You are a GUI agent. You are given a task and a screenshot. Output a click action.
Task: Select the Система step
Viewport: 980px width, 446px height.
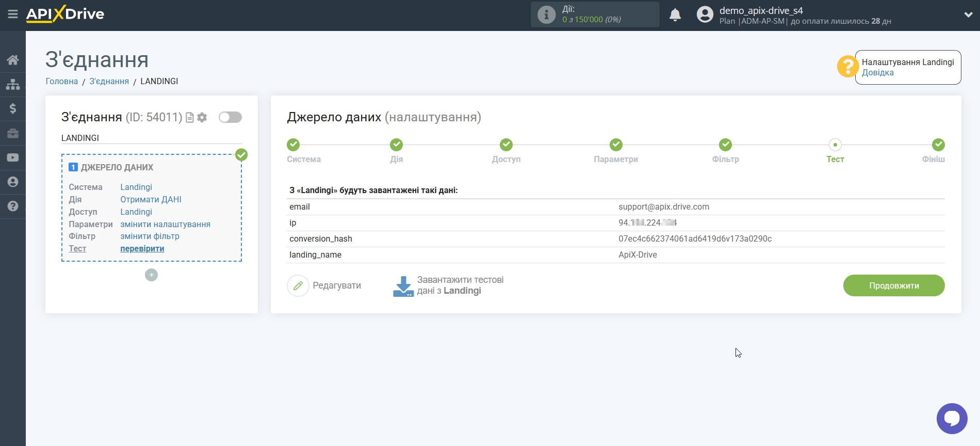(x=293, y=145)
